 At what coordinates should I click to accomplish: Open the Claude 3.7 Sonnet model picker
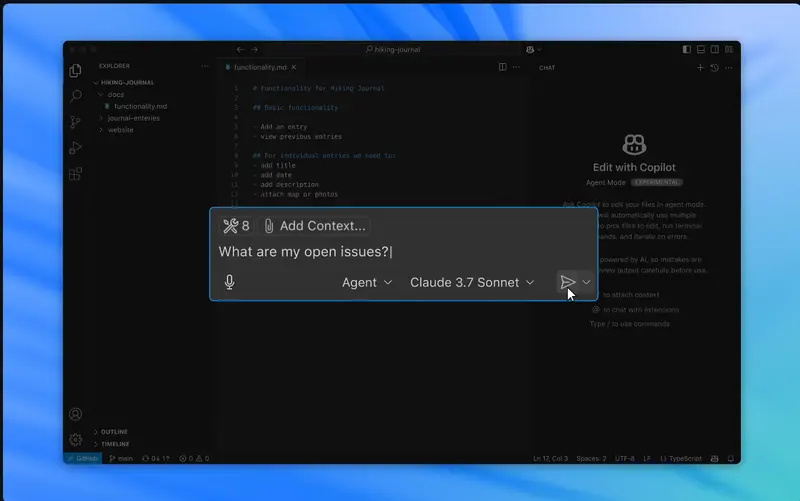pos(472,283)
